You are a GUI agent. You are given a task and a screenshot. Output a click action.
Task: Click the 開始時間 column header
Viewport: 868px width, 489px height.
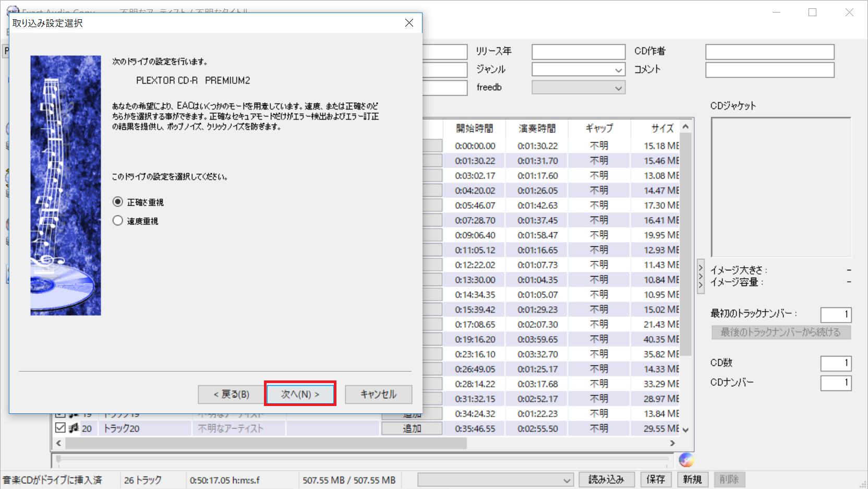474,128
